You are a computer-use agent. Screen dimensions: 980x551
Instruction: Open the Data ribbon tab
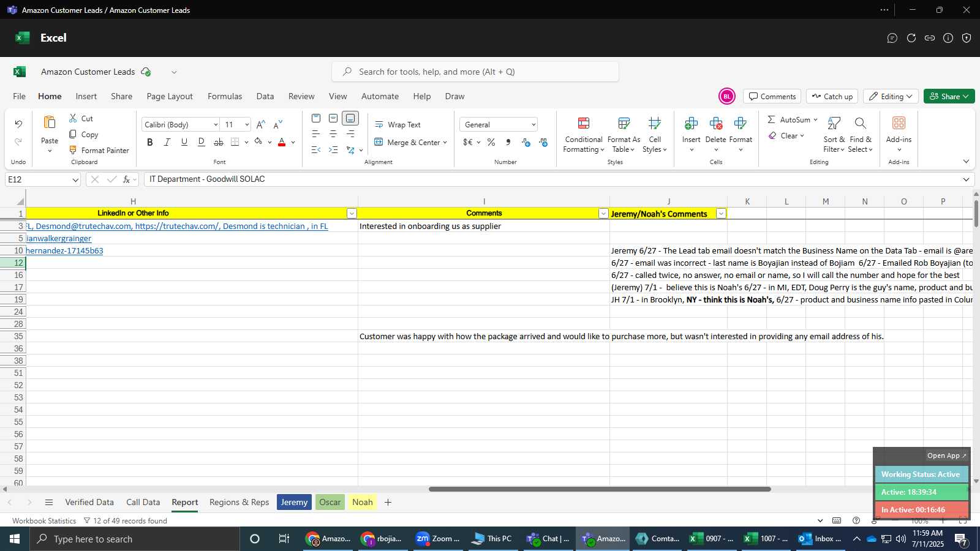click(265, 96)
